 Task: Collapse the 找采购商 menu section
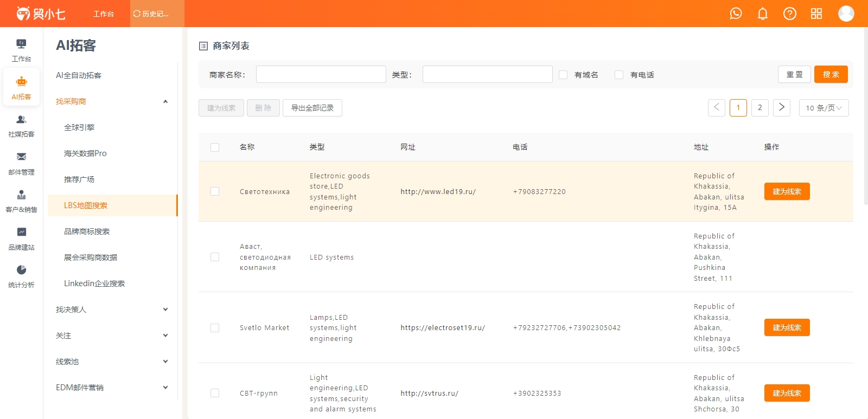click(x=112, y=101)
